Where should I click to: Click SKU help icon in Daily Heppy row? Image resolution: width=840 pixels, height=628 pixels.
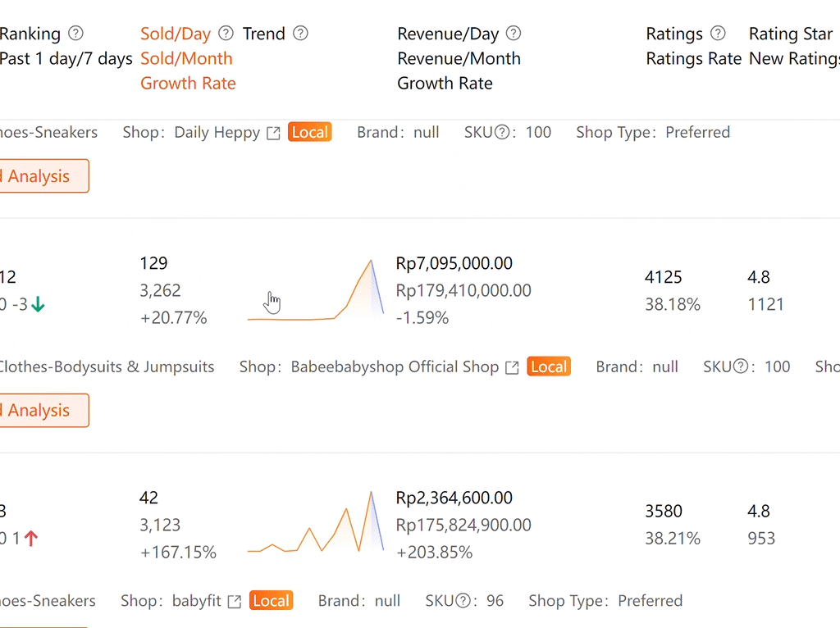pos(503,133)
